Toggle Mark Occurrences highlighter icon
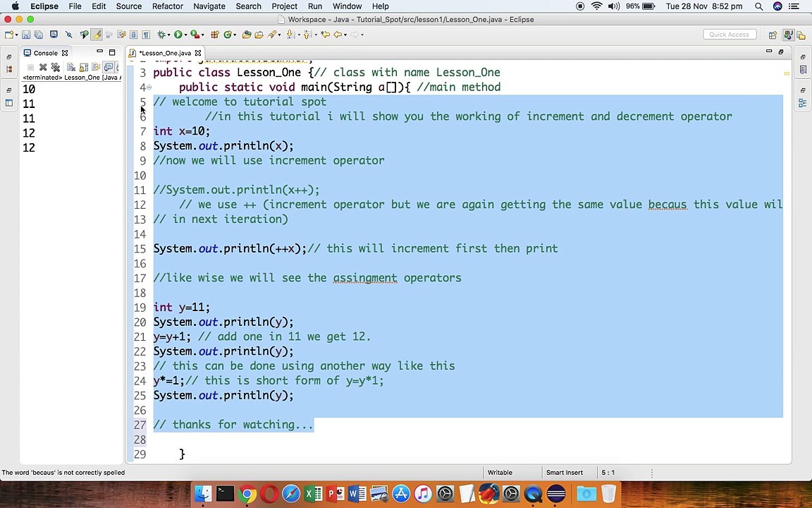 97,35
